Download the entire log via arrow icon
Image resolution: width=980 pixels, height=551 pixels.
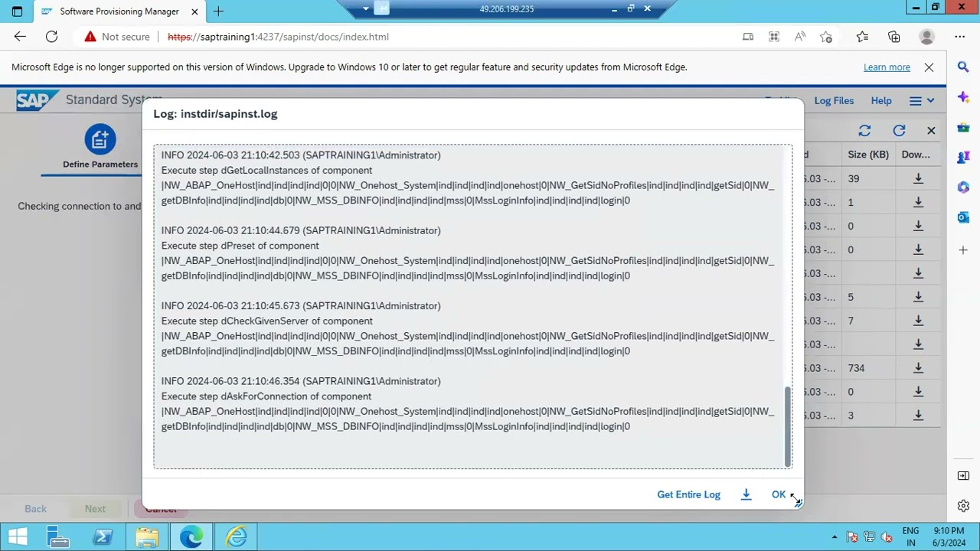[746, 494]
